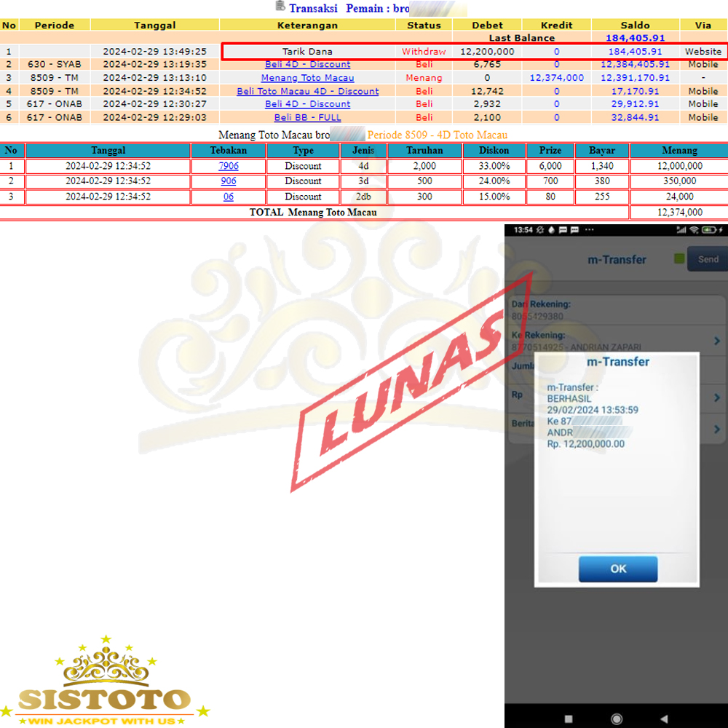This screenshot has width=728, height=728.
Task: Tap the Android home circle button
Action: [x=617, y=719]
